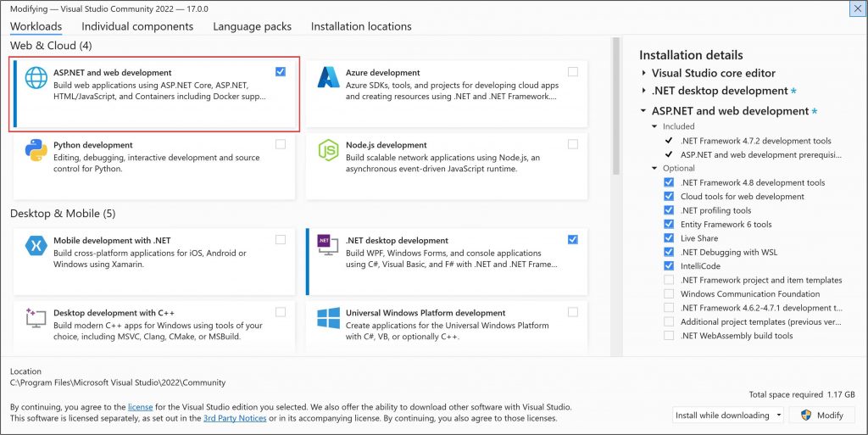
Task: Check .NET Framework project and item templates
Action: [x=669, y=280]
